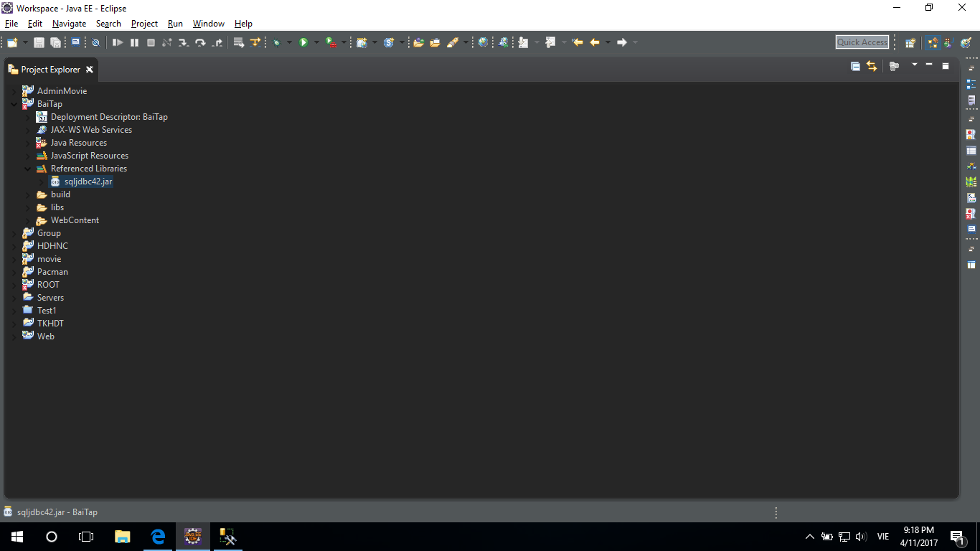The height and width of the screenshot is (551, 980).
Task: Click the Use Step Filters toolbar icon
Action: pyautogui.click(x=255, y=42)
